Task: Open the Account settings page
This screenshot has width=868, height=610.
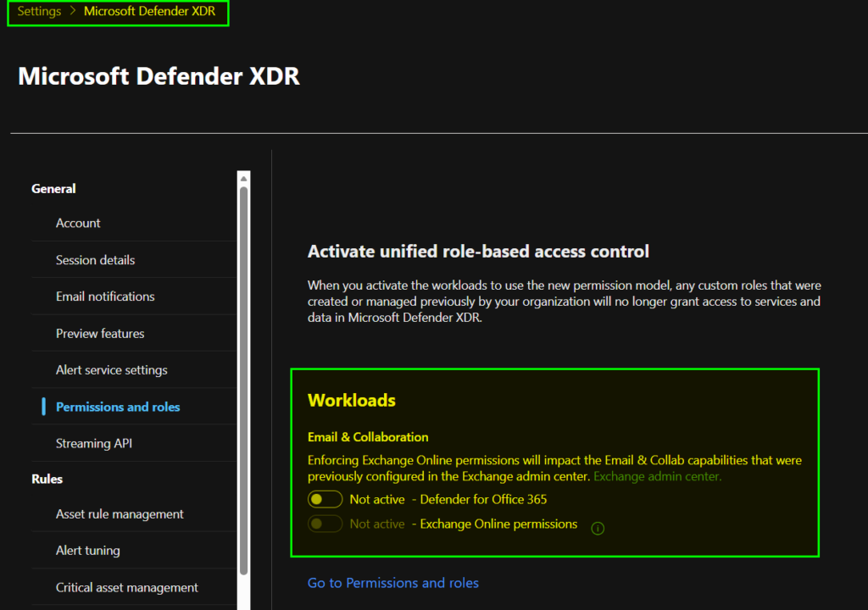Action: tap(78, 223)
